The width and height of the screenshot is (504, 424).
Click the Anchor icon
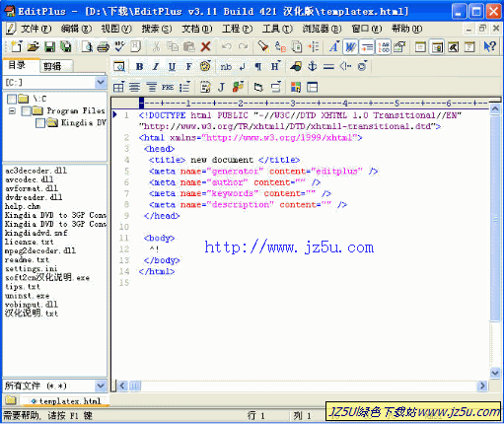(x=312, y=66)
